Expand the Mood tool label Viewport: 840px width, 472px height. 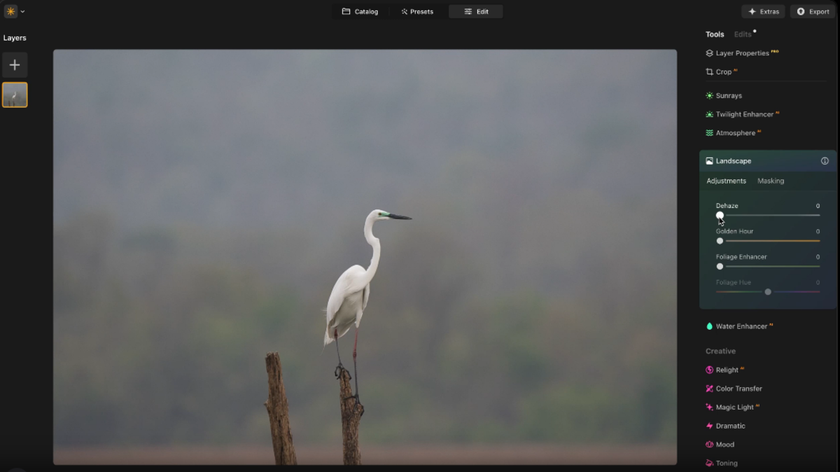(725, 445)
